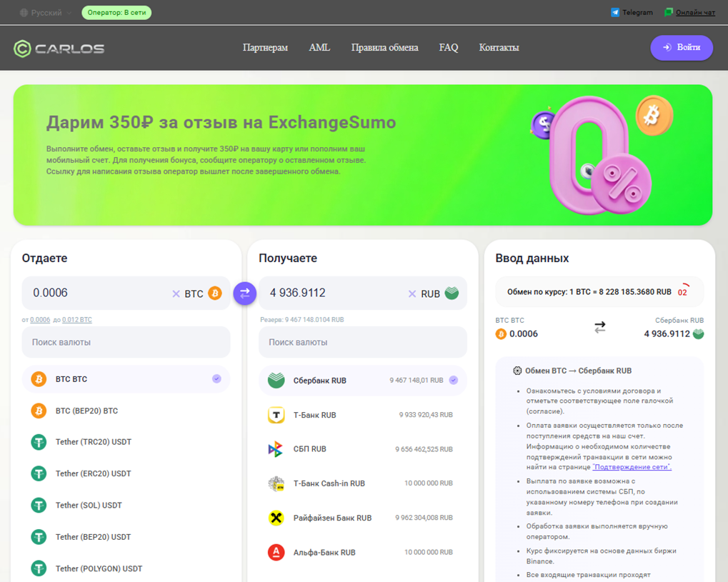Click Поиск валюты field under Получаете
Image resolution: width=728 pixels, height=582 pixels.
click(363, 342)
